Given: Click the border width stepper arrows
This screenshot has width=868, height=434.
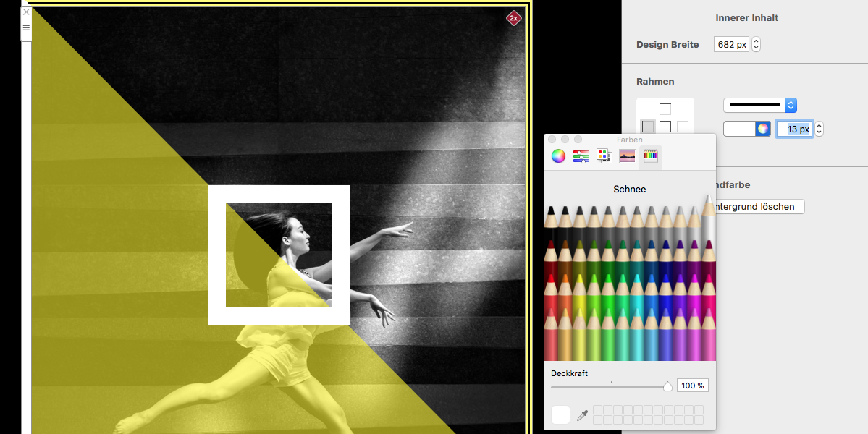Looking at the screenshot, I should (819, 129).
